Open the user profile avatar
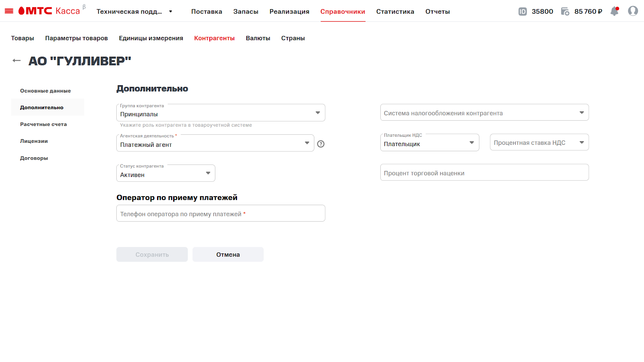Viewport: 644px width, 362px height. point(633,11)
